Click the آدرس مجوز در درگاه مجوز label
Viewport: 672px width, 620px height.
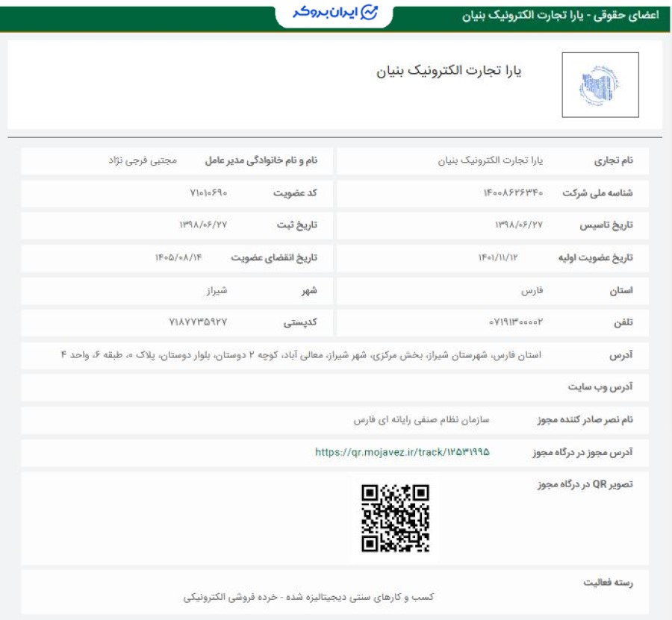582,453
